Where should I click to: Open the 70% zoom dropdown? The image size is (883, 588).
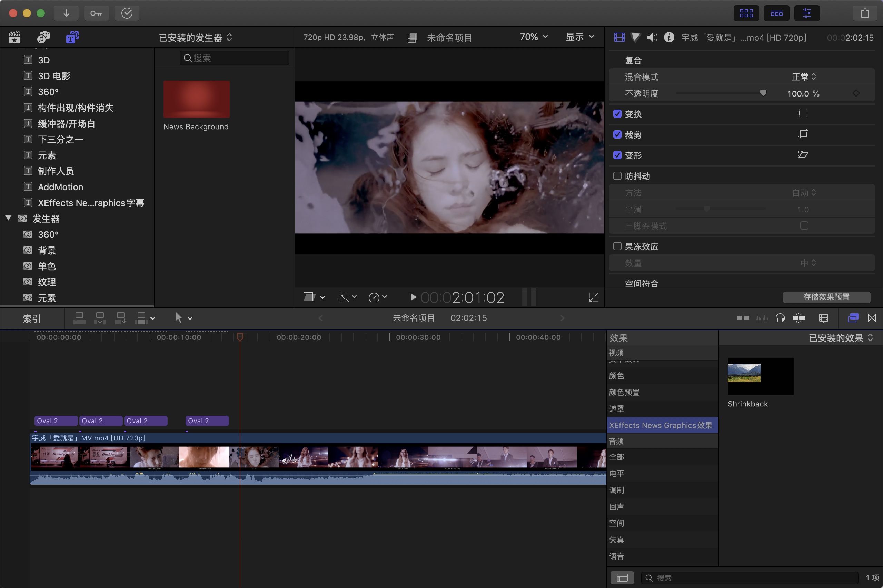(x=534, y=37)
